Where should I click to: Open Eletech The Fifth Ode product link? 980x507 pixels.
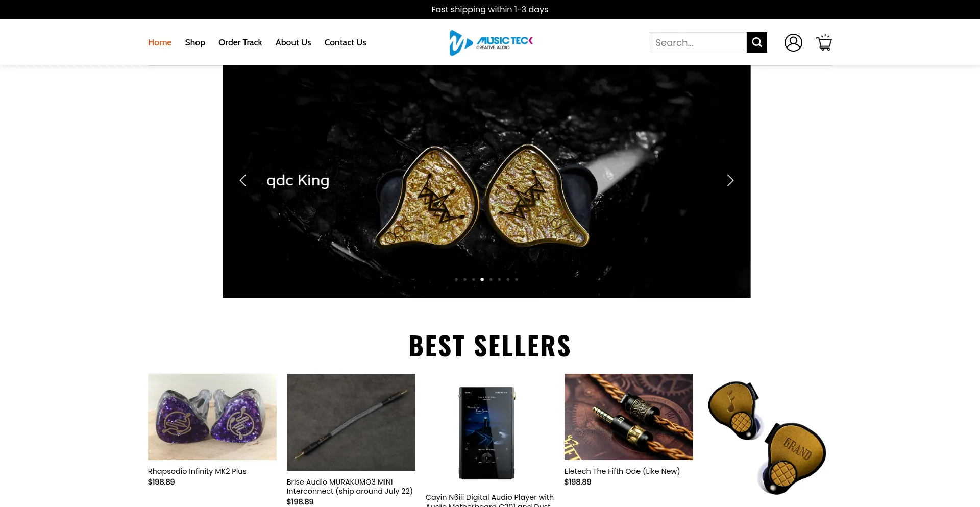click(x=622, y=471)
